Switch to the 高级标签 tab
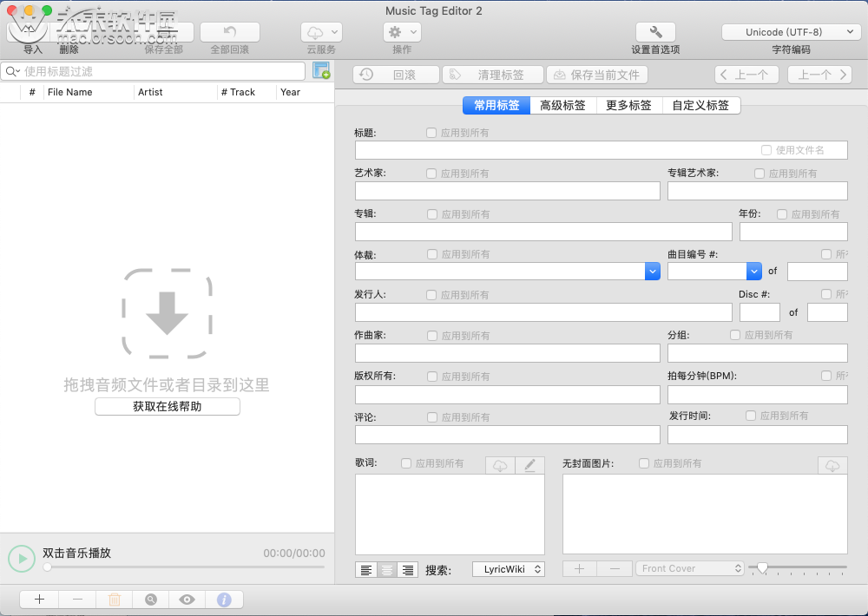Image resolution: width=868 pixels, height=616 pixels. (x=563, y=105)
